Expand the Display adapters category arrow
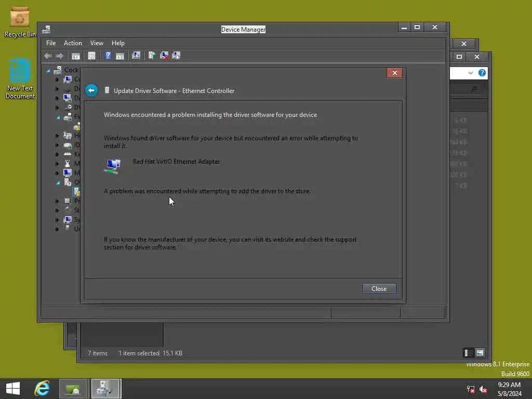532x399 pixels. pyautogui.click(x=57, y=98)
